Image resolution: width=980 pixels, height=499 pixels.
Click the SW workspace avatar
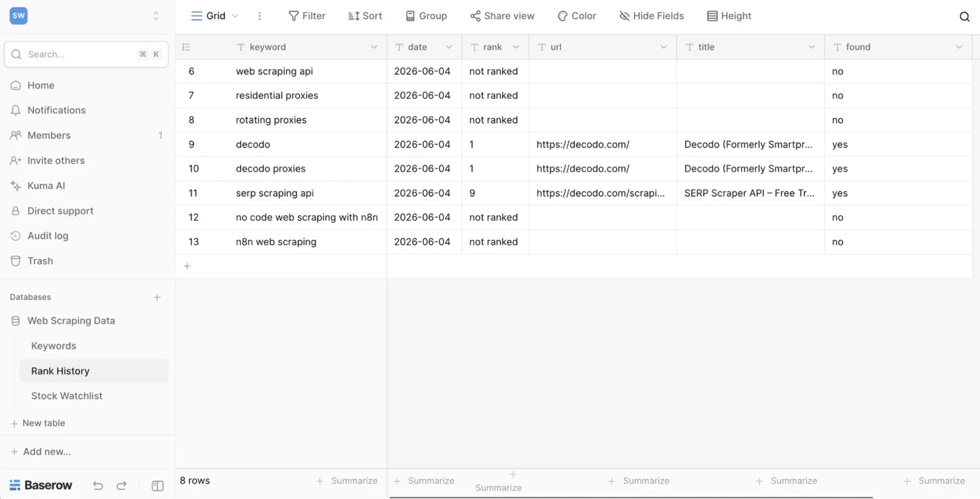click(x=19, y=16)
